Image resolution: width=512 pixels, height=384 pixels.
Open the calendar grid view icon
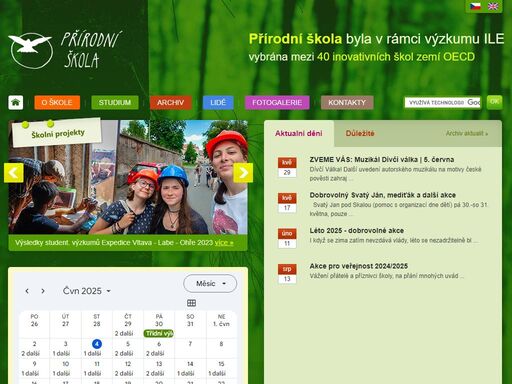pos(191,303)
